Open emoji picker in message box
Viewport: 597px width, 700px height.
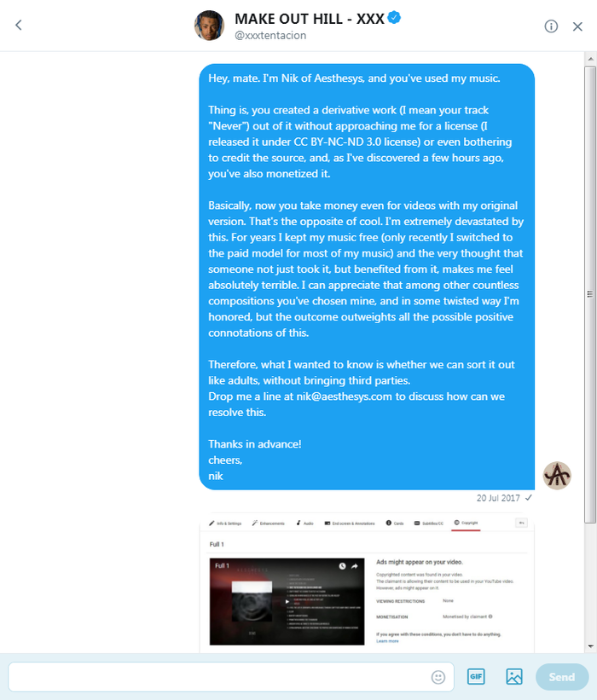pyautogui.click(x=438, y=677)
